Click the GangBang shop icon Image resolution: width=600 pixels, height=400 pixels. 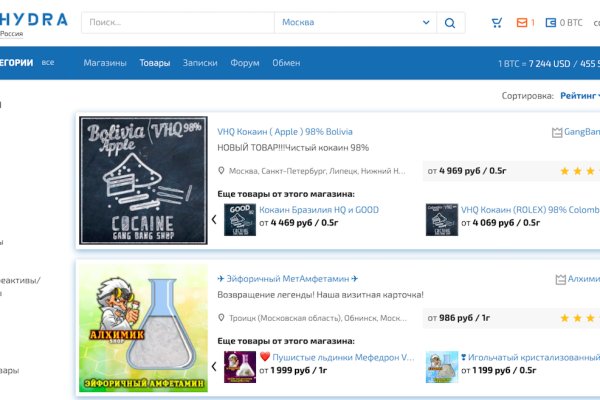[x=557, y=132]
